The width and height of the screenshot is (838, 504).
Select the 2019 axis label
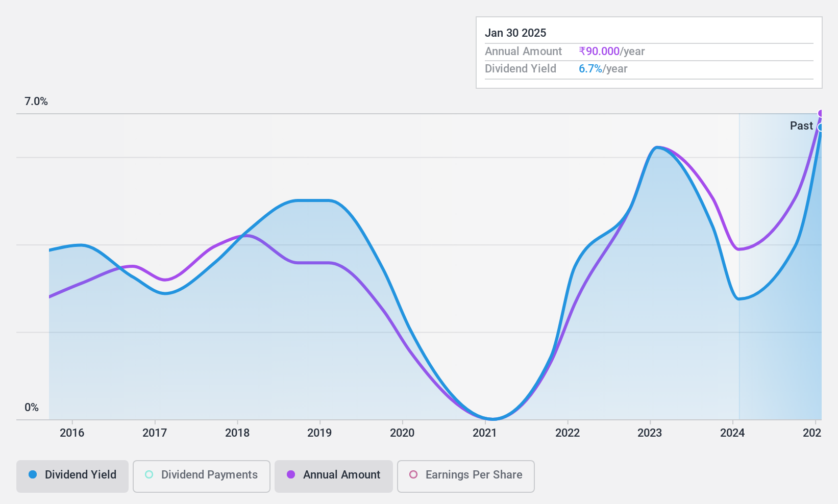(319, 433)
